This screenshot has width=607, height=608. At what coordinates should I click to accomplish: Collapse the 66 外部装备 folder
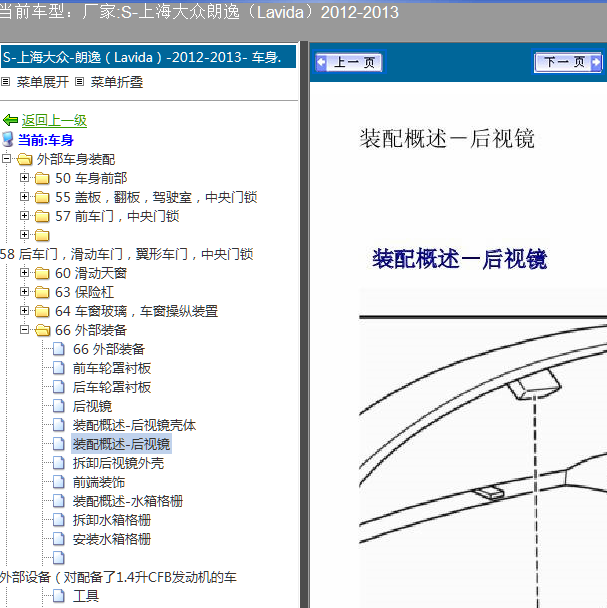24,330
